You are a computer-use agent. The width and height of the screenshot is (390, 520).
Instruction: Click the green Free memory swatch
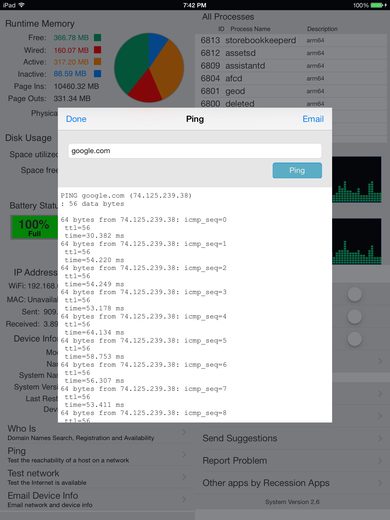[x=98, y=38]
